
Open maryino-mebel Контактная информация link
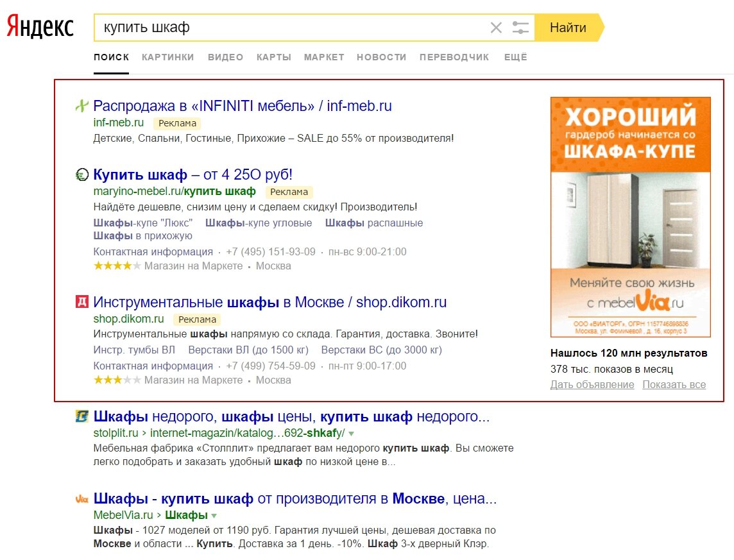pos(153,251)
